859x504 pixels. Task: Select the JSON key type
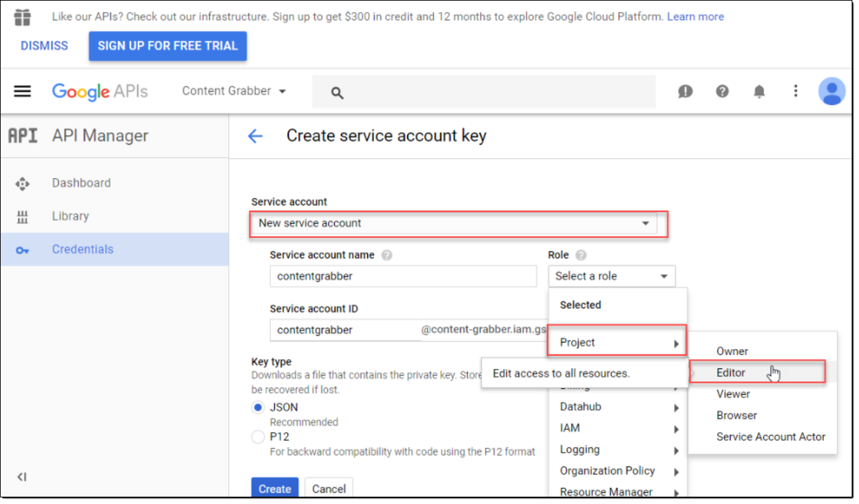[258, 408]
